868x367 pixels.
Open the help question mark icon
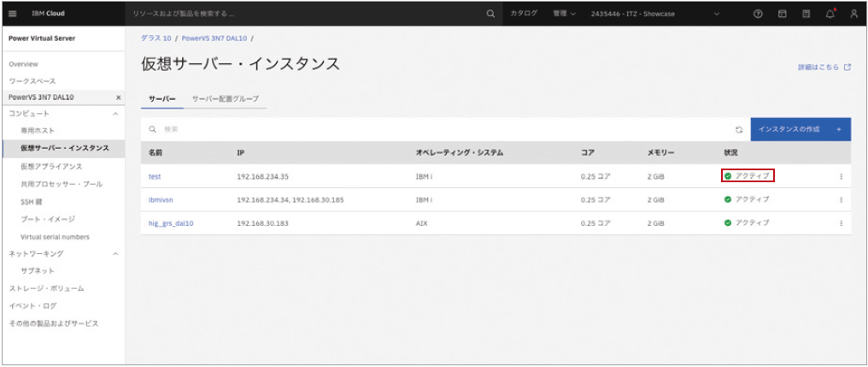tap(757, 14)
